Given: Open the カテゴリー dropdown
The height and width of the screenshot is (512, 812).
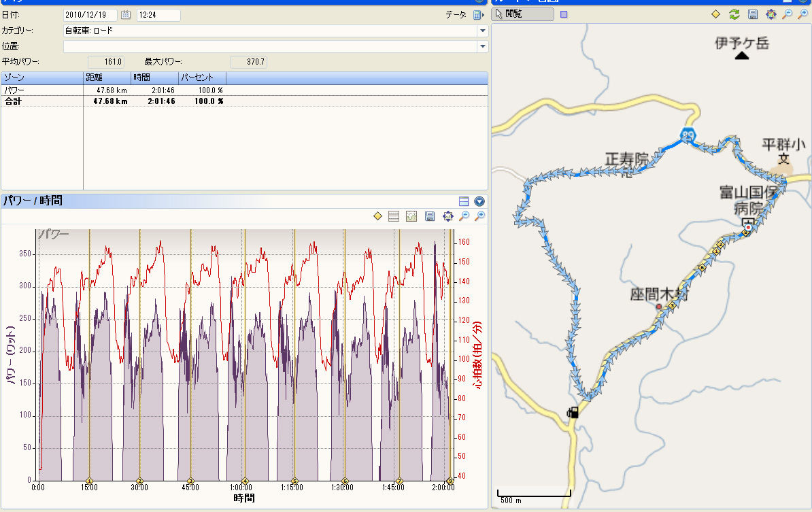Looking at the screenshot, I should click(482, 31).
